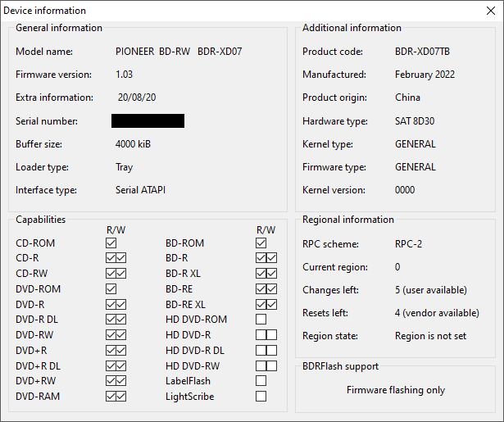Click the Device information window title
The width and height of the screenshot is (504, 422).
(45, 11)
